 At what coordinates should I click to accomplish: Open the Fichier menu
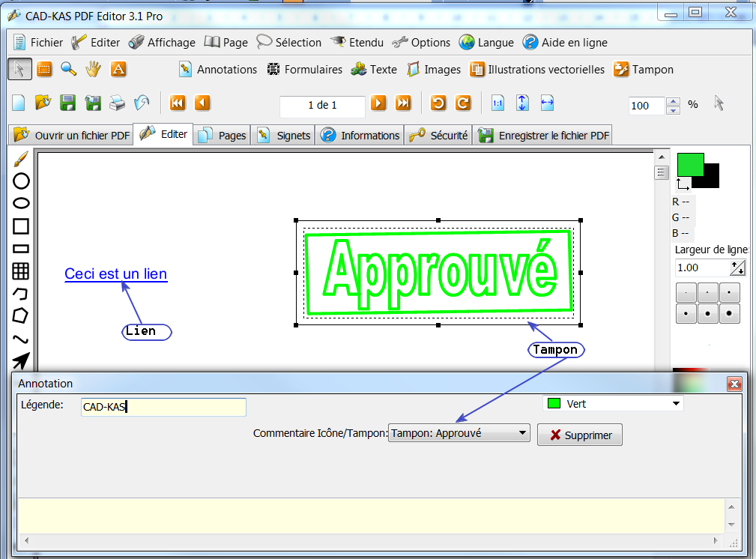pos(38,43)
